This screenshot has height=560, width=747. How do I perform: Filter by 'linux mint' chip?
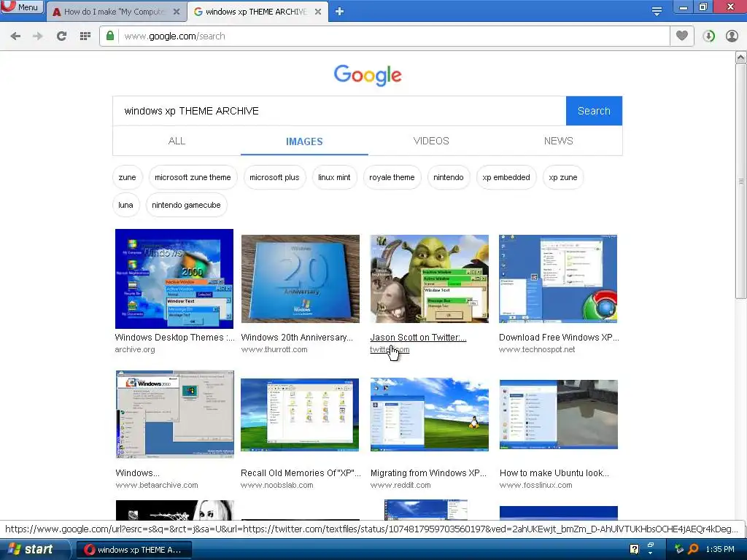coord(334,177)
